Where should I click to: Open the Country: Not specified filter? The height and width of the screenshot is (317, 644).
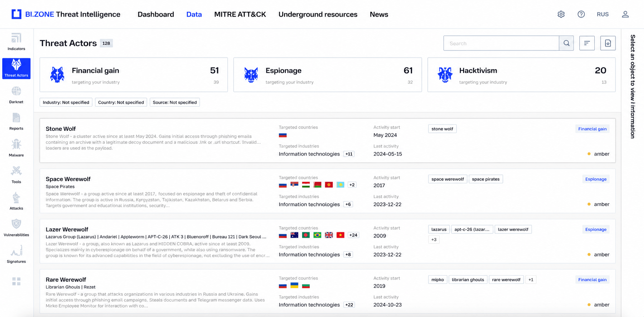click(121, 102)
